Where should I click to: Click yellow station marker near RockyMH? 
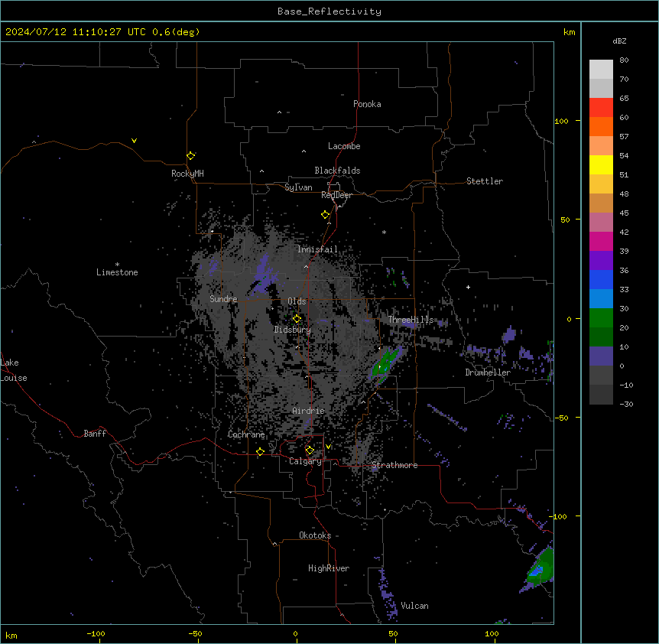[191, 155]
